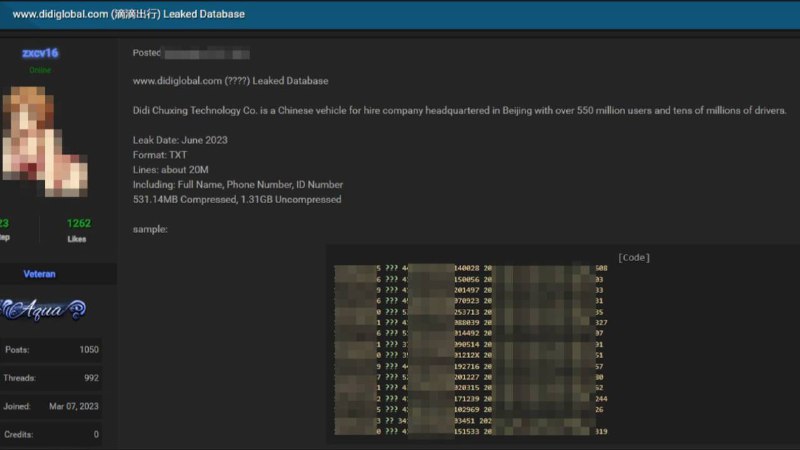Click the Credits: 0 row

tap(51, 435)
